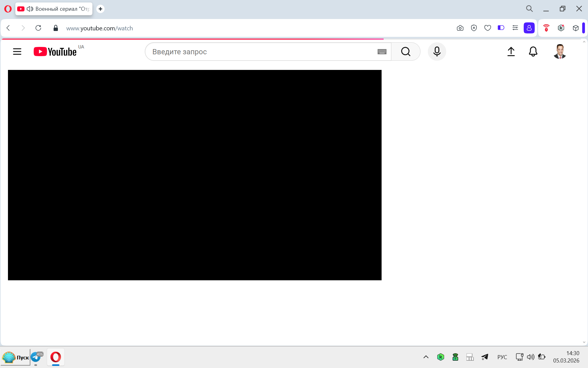Image resolution: width=588 pixels, height=368 pixels.
Task: Open Opera easy setup sliders icon
Action: point(515,28)
